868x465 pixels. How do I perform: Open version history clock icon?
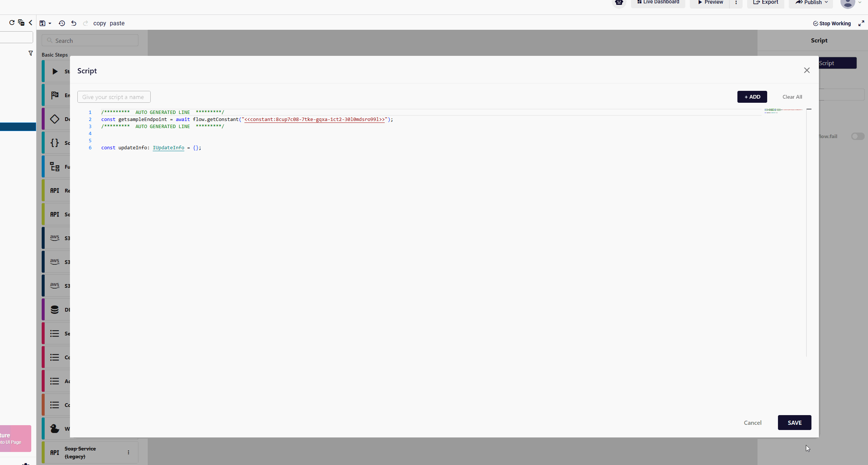(62, 23)
